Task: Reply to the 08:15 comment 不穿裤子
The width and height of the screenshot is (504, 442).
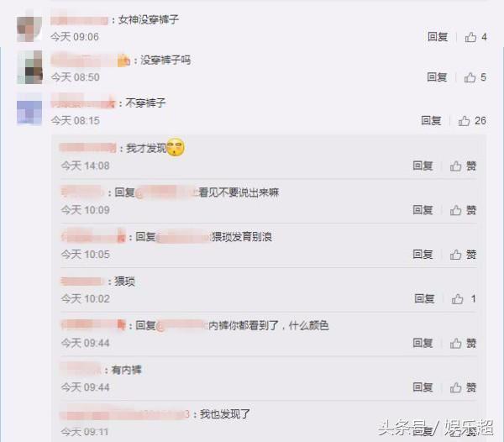Action: click(x=432, y=121)
